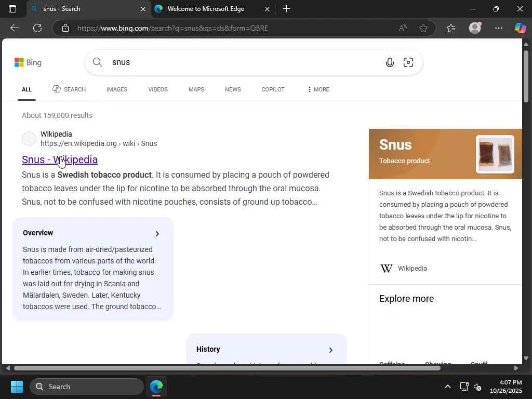Select the ALL results tab
This screenshot has width=532, height=399.
(x=26, y=89)
